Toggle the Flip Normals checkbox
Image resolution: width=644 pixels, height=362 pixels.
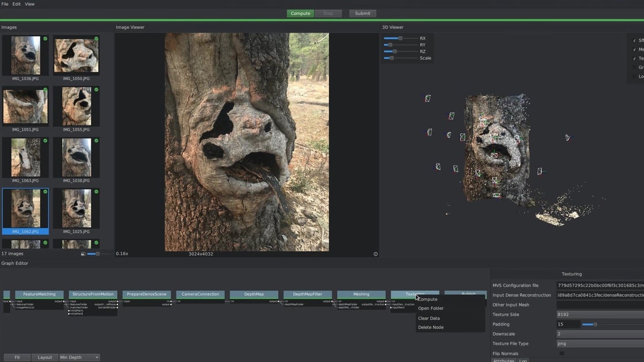tap(562, 353)
